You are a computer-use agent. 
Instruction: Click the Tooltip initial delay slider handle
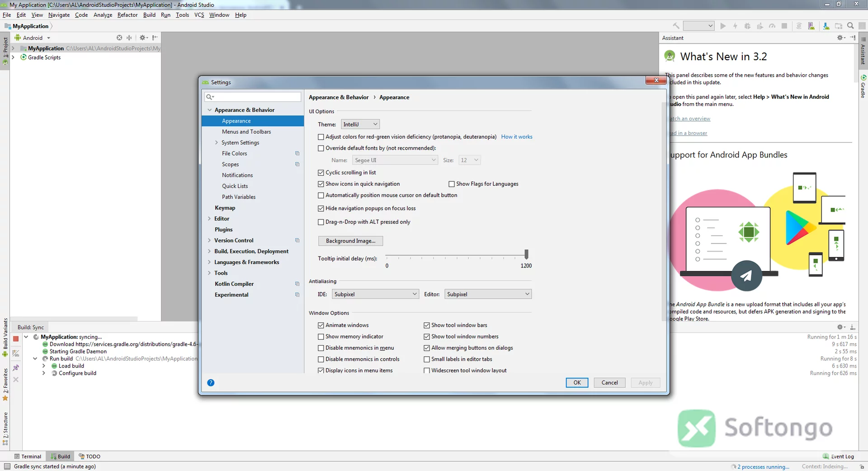tap(526, 254)
